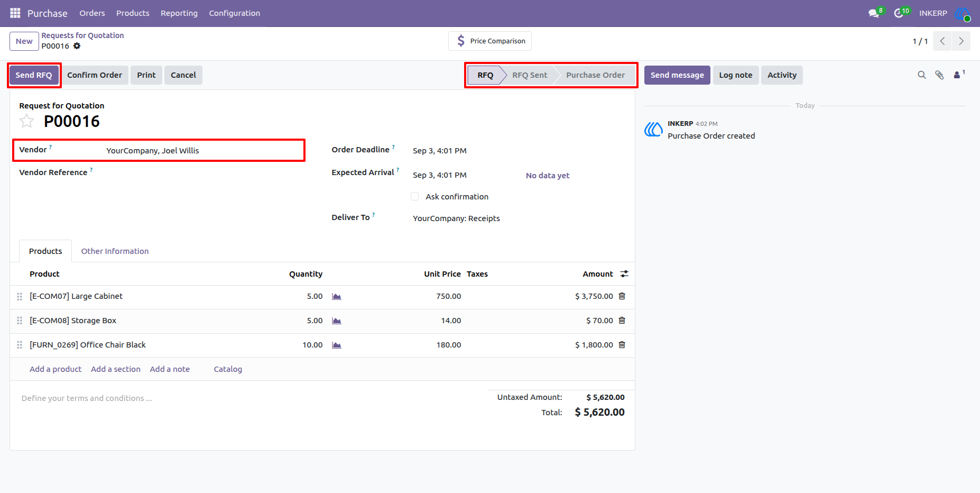Switch to the Other Information tab
The height and width of the screenshot is (493, 980).
tap(115, 251)
